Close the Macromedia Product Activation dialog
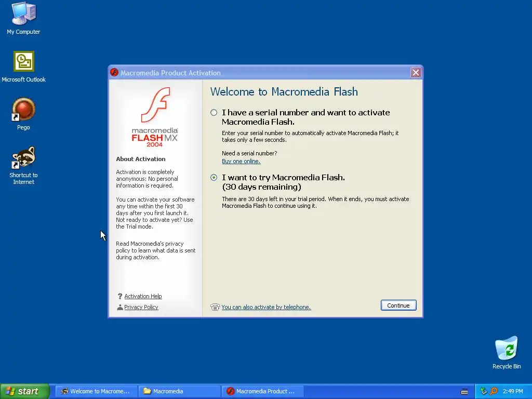532x399 pixels. 416,72
